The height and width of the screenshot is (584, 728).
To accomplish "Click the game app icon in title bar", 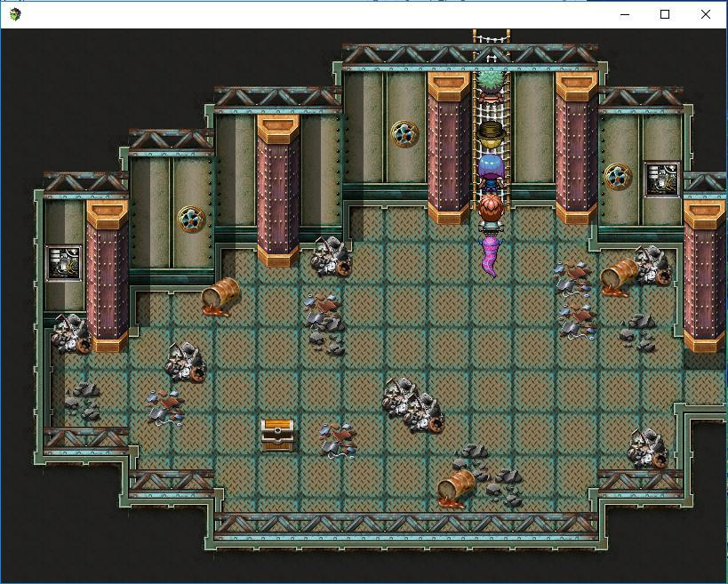I will [x=15, y=14].
